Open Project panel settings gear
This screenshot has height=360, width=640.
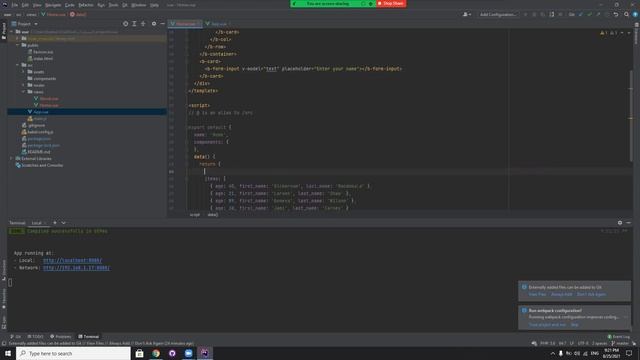[154, 24]
